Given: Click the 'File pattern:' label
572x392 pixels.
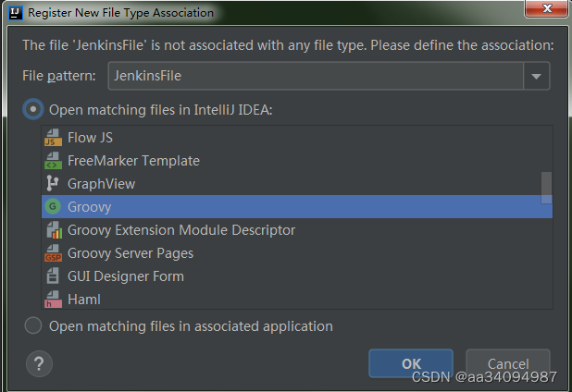Looking at the screenshot, I should (x=58, y=76).
